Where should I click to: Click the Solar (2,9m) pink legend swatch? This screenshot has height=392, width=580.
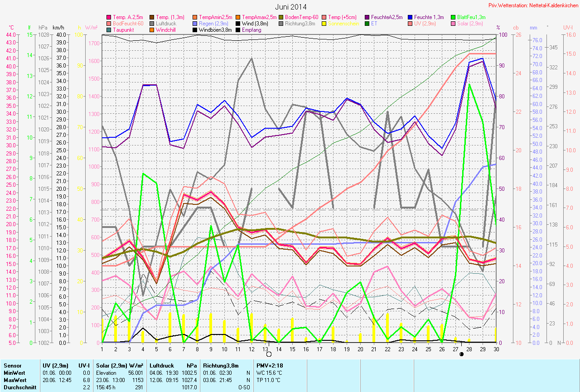click(x=453, y=23)
